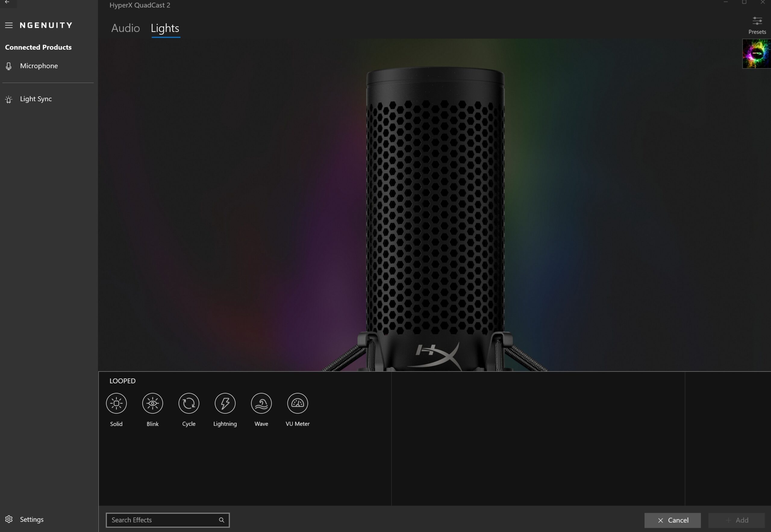Open the Light Sync page

coord(36,99)
